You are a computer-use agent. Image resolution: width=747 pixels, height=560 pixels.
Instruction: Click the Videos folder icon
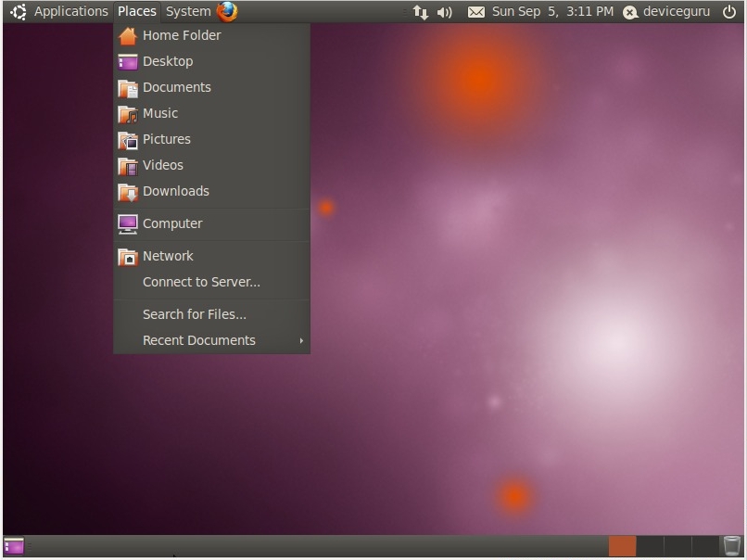(x=128, y=166)
